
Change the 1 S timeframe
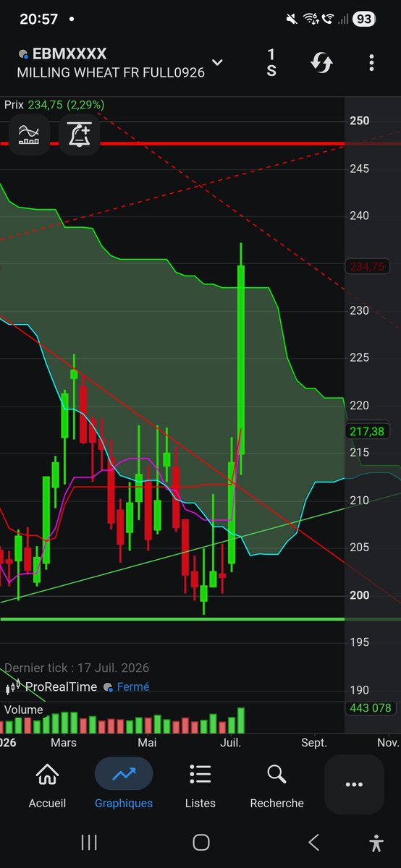pos(271,63)
